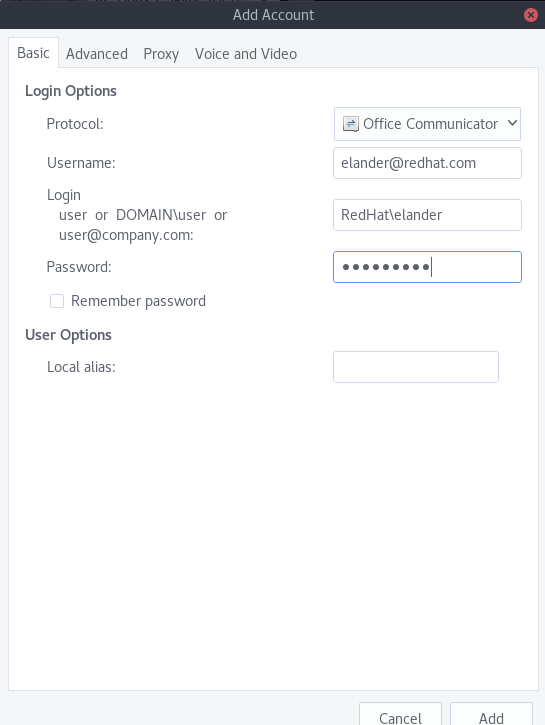Screen dimensions: 545x725
Task: Click the "Local alias:" label
Action: click(81, 367)
